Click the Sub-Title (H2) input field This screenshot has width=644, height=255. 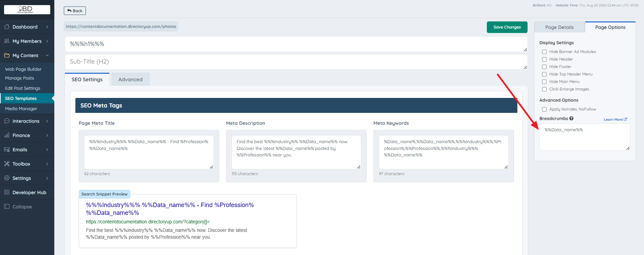coord(296,62)
